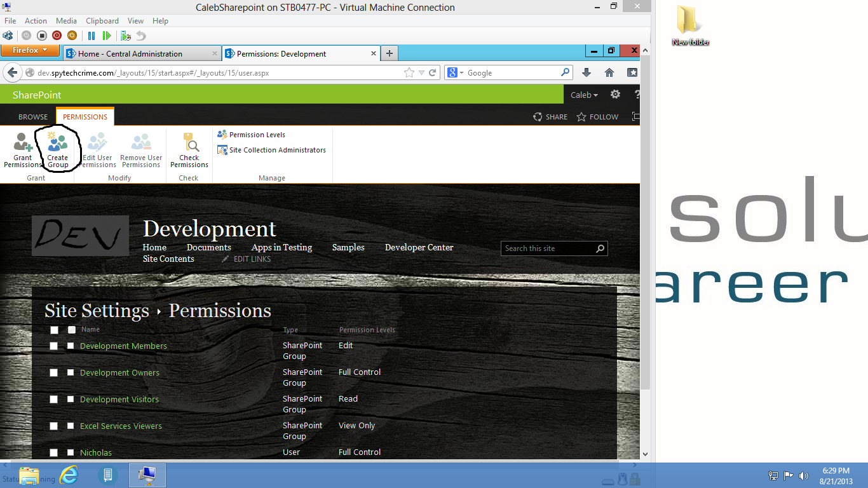Image resolution: width=868 pixels, height=488 pixels.
Task: Open File Explorer from the taskbar
Action: pos(29,475)
